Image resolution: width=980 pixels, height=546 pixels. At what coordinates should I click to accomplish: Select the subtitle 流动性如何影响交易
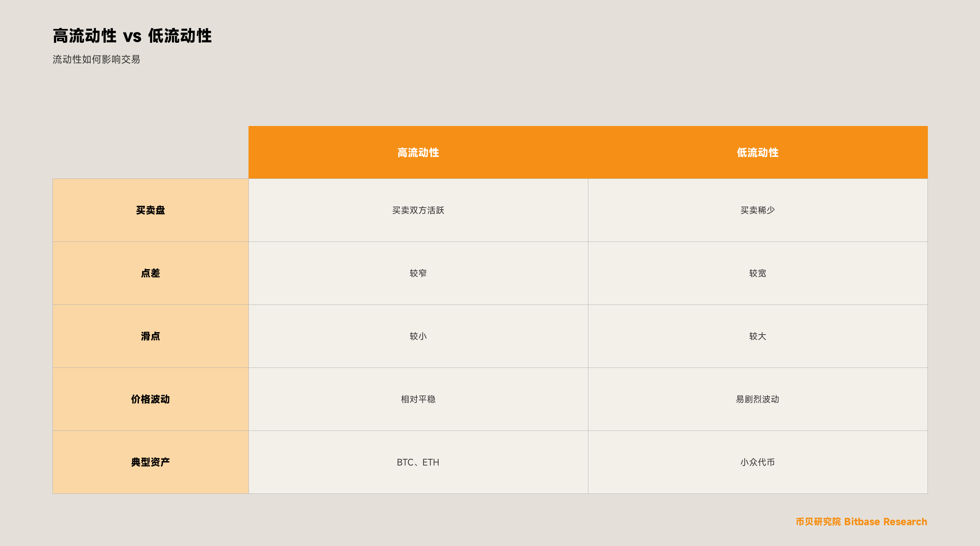pos(96,59)
